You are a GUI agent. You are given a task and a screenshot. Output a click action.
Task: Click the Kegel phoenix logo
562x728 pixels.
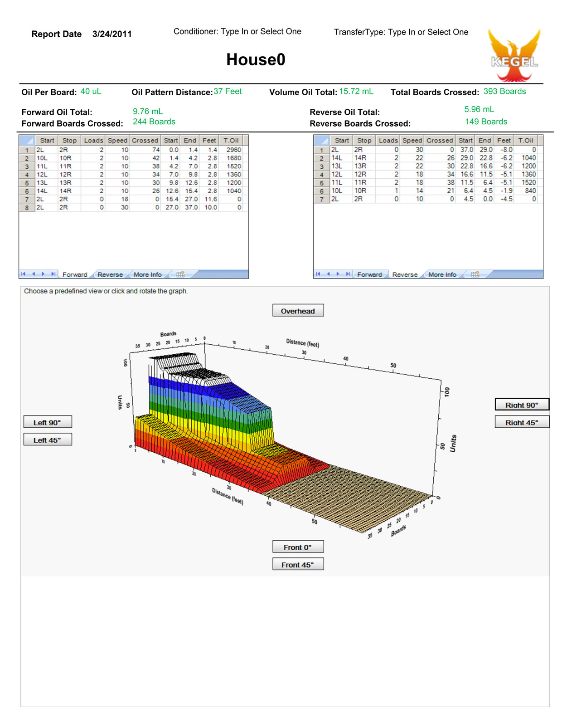(x=514, y=55)
